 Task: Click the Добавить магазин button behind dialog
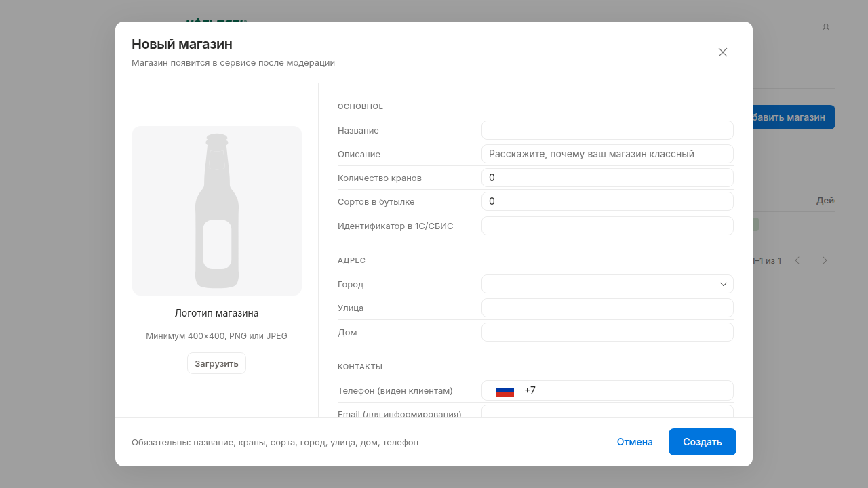point(793,117)
